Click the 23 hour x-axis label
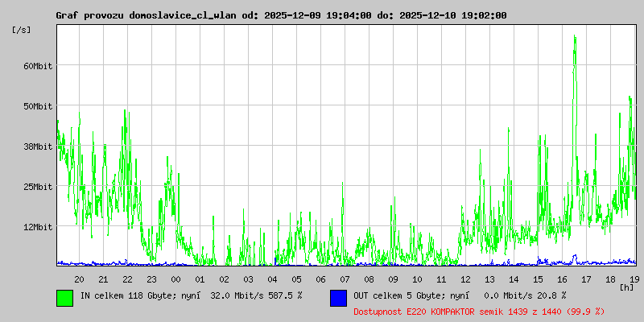 (x=151, y=279)
